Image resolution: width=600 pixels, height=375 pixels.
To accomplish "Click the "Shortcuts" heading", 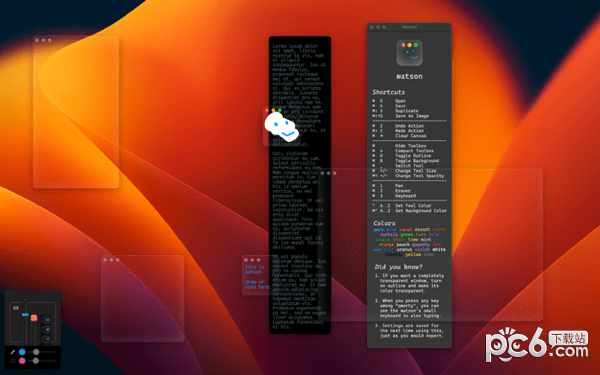I will [x=388, y=92].
